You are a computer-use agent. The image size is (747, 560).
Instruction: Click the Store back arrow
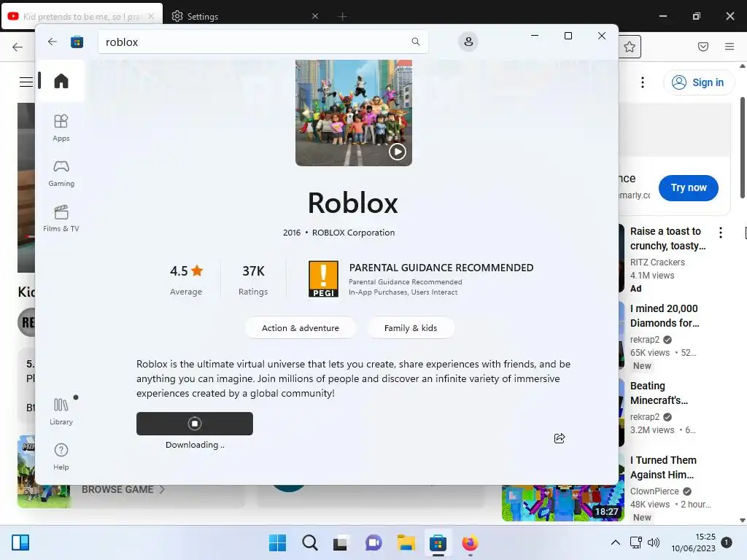point(53,42)
